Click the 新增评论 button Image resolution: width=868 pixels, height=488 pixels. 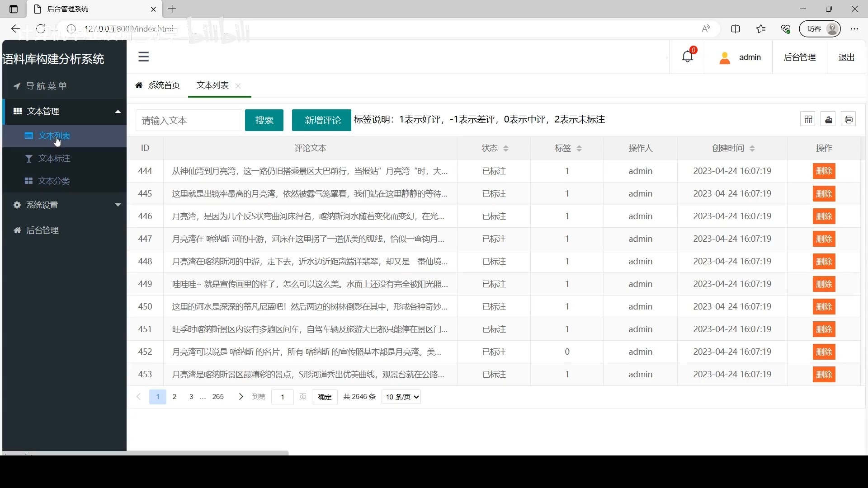pos(321,120)
